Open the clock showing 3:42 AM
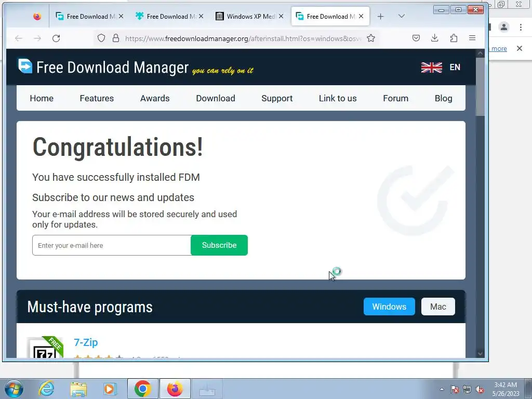This screenshot has width=532, height=399. click(x=506, y=389)
